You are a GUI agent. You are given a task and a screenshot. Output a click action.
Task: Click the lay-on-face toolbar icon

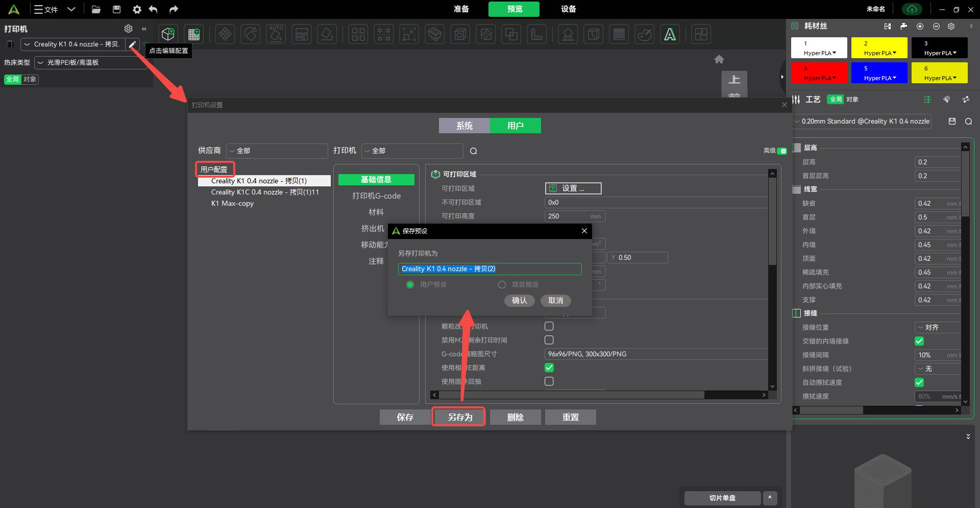click(327, 34)
